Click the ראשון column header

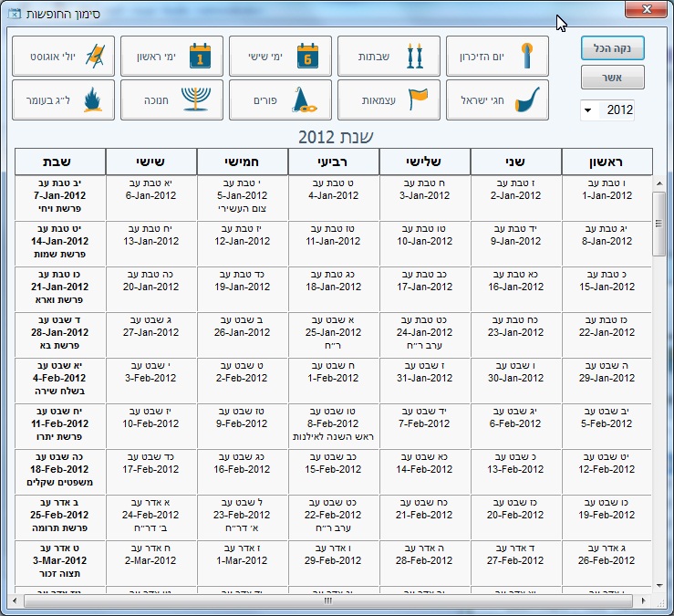tap(607, 162)
